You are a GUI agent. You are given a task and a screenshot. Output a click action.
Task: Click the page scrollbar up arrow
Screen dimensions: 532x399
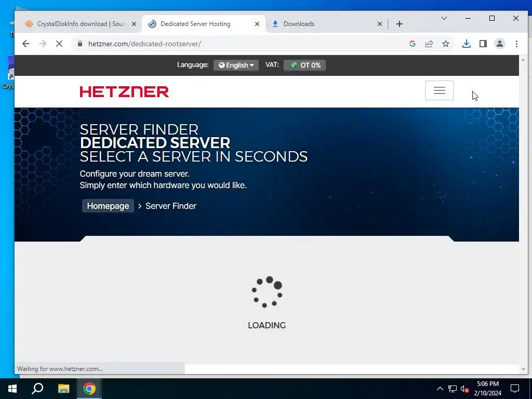coord(523,60)
